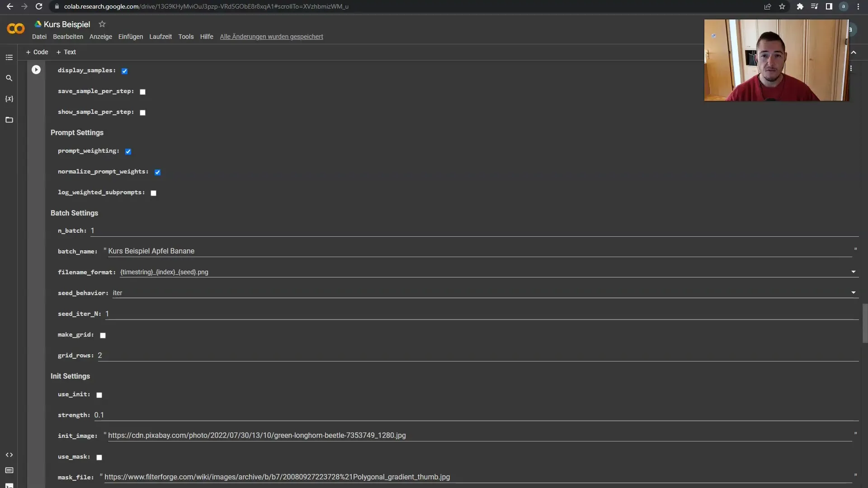Add a new text cell
The height and width of the screenshot is (488, 868).
click(66, 52)
